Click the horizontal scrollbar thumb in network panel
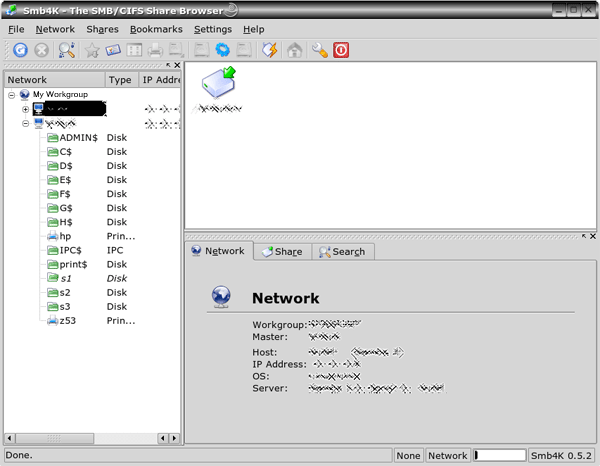This screenshot has height=466, width=600. (x=54, y=438)
